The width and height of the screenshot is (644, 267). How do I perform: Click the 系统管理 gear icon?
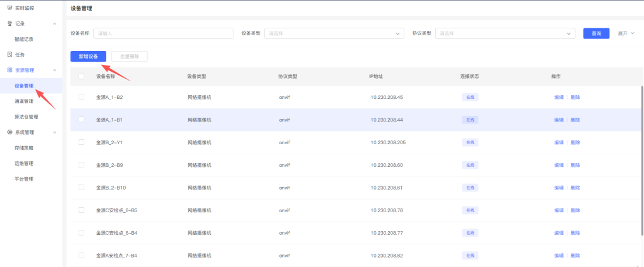point(9,132)
